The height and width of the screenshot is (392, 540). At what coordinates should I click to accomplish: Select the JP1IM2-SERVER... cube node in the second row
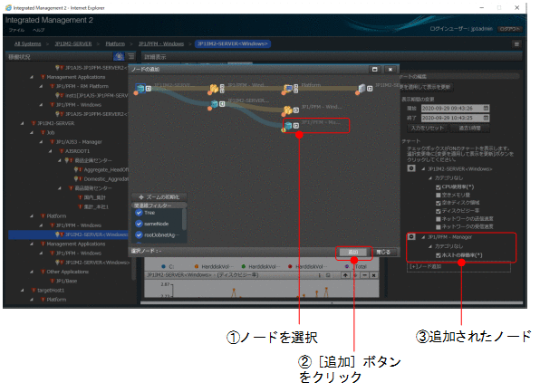coord(214,103)
